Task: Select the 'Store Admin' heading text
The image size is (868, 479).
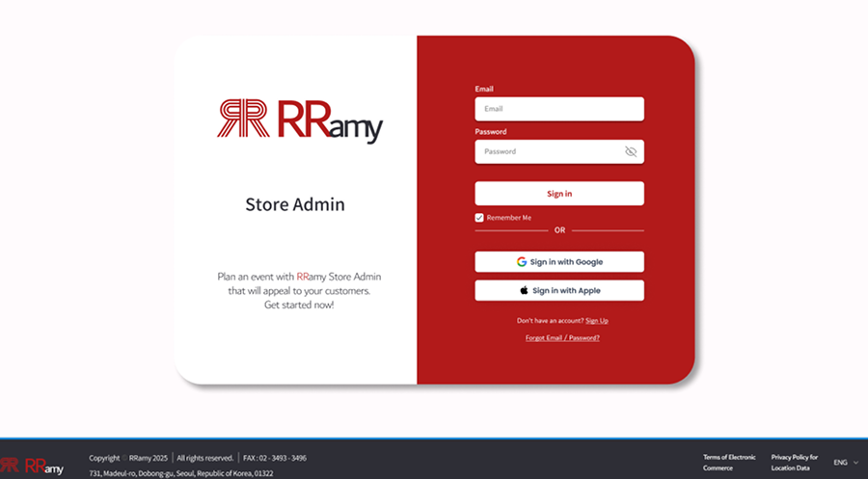Action: [295, 204]
